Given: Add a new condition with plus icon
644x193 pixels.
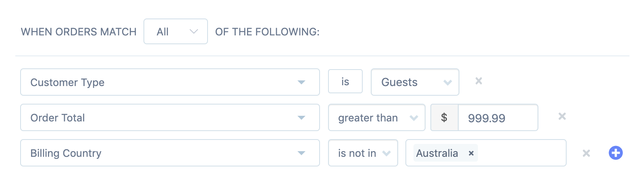Looking at the screenshot, I should pyautogui.click(x=615, y=153).
